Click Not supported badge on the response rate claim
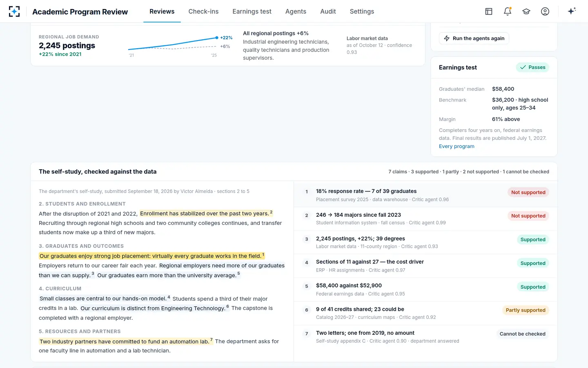The height and width of the screenshot is (368, 588). [x=528, y=192]
